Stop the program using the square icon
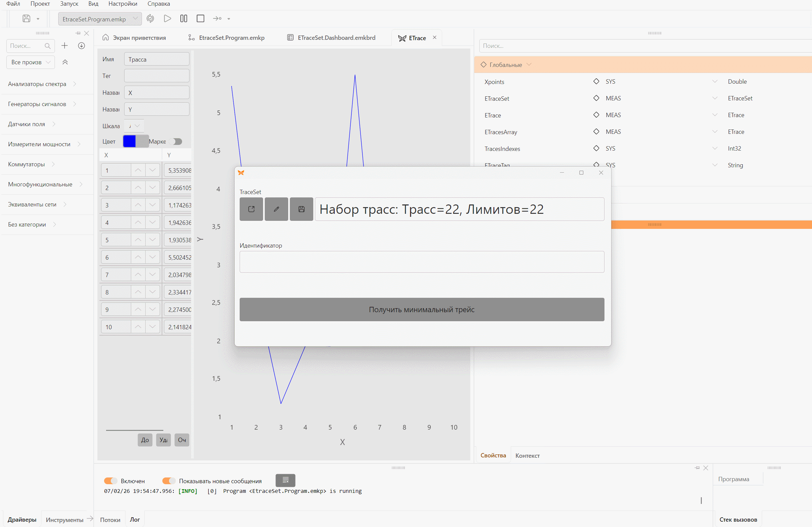 [x=200, y=18]
